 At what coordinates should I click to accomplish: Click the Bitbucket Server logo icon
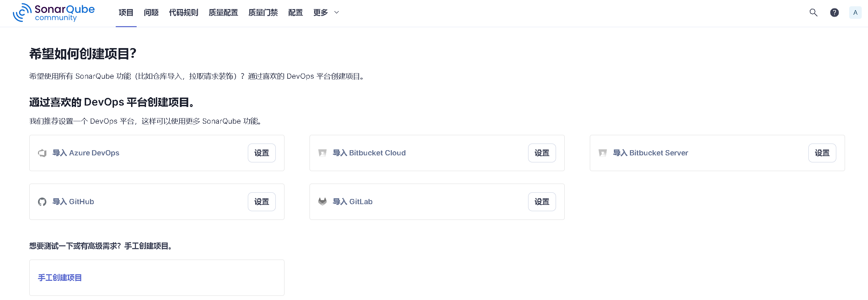[x=603, y=153]
